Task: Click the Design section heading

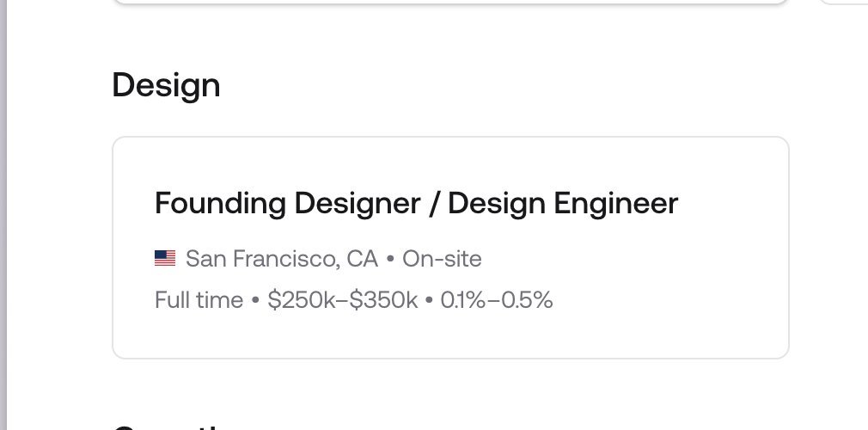Action: pos(166,85)
